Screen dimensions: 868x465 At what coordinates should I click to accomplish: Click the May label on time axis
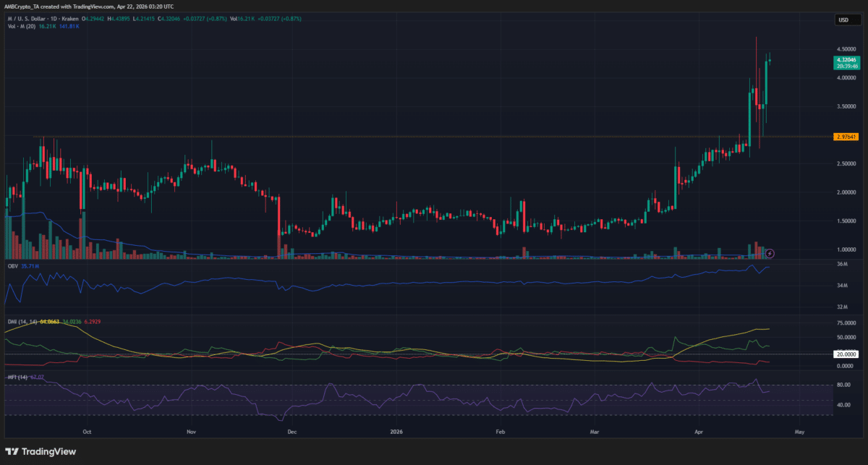pyautogui.click(x=799, y=432)
